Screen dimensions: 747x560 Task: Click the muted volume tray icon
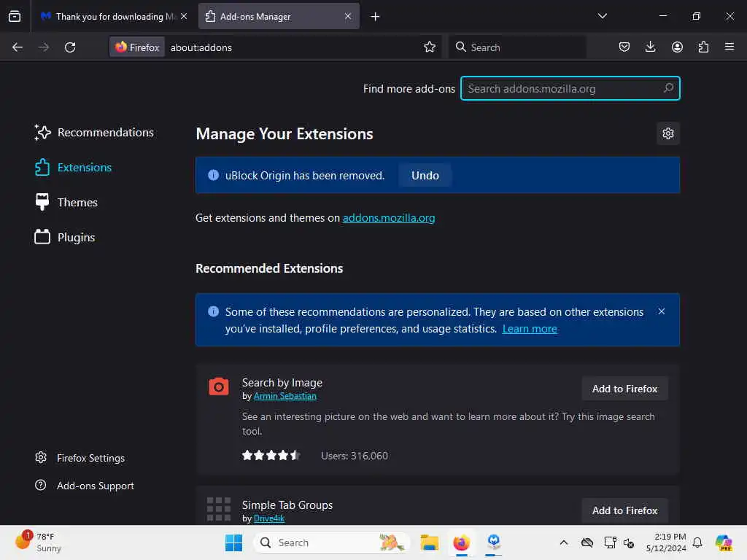629,542
